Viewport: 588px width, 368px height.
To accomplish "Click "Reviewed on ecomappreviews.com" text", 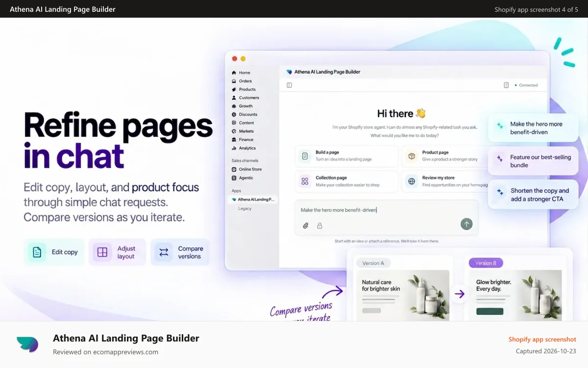I will (105, 352).
